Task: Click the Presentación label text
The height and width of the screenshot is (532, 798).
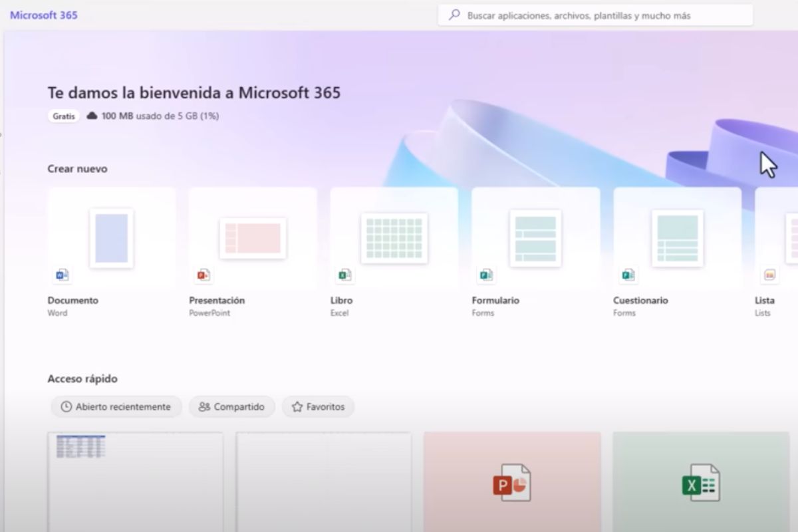Action: coord(217,301)
